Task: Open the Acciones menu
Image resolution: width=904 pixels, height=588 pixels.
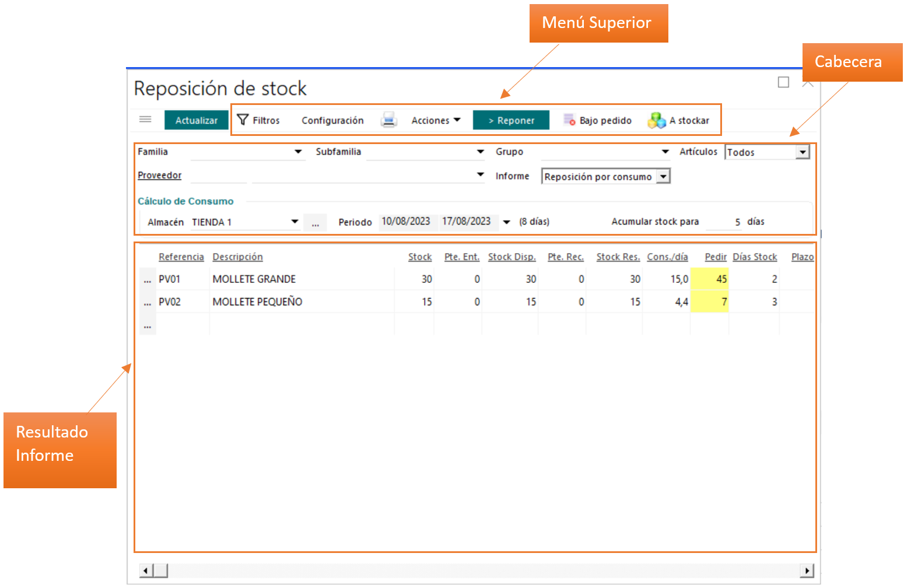Action: (x=436, y=120)
